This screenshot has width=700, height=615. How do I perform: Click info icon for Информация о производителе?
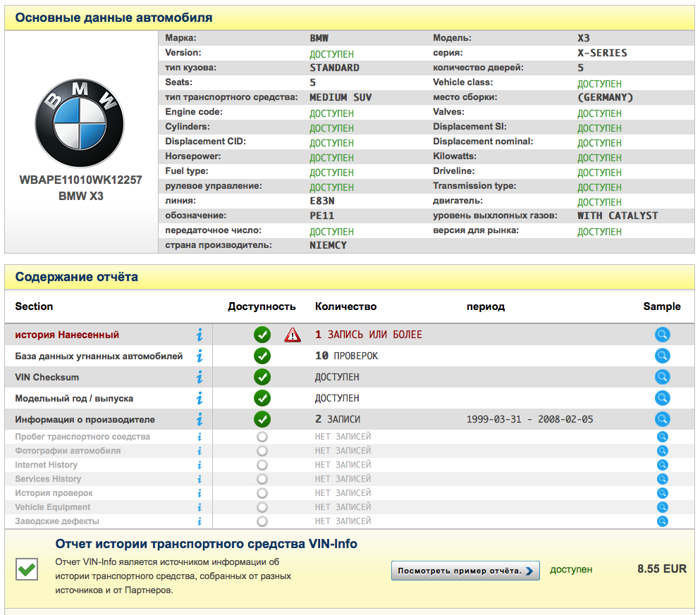pyautogui.click(x=199, y=419)
